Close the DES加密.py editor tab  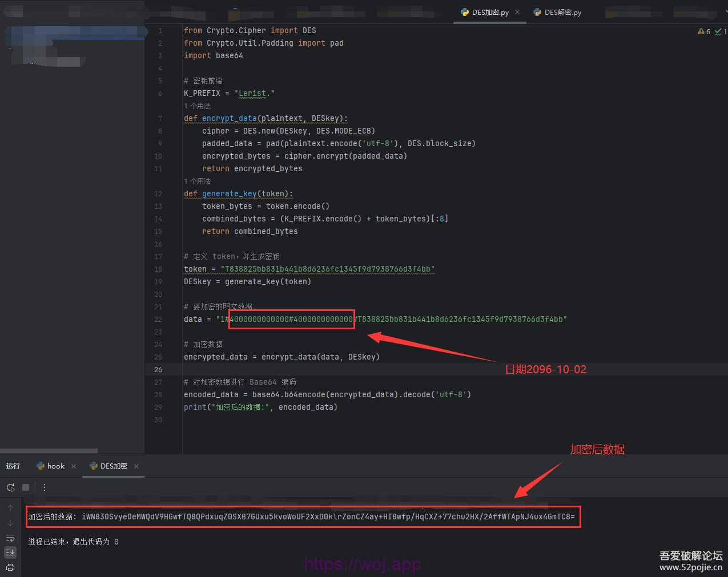517,12
